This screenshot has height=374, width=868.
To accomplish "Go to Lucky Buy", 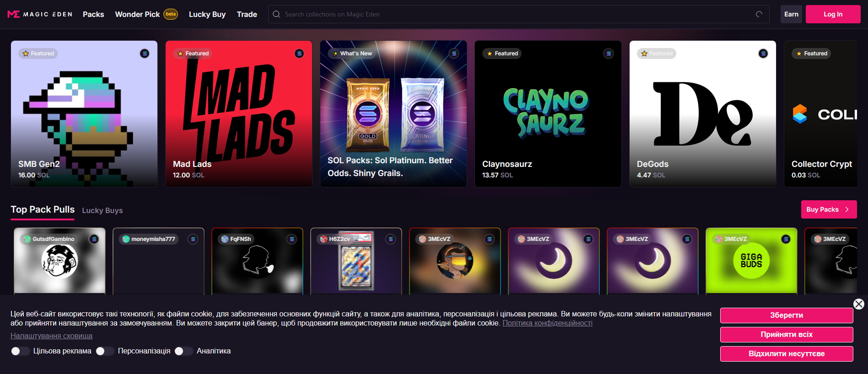I will point(207,14).
